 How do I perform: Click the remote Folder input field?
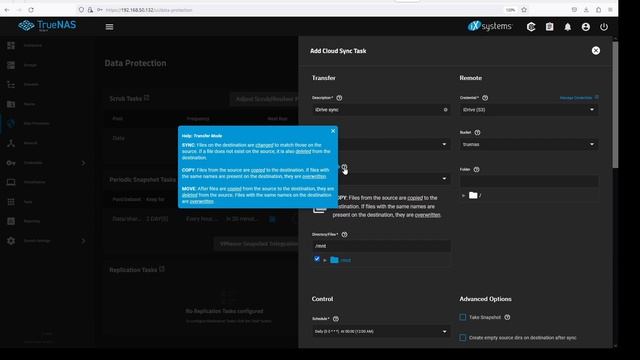coord(529,181)
